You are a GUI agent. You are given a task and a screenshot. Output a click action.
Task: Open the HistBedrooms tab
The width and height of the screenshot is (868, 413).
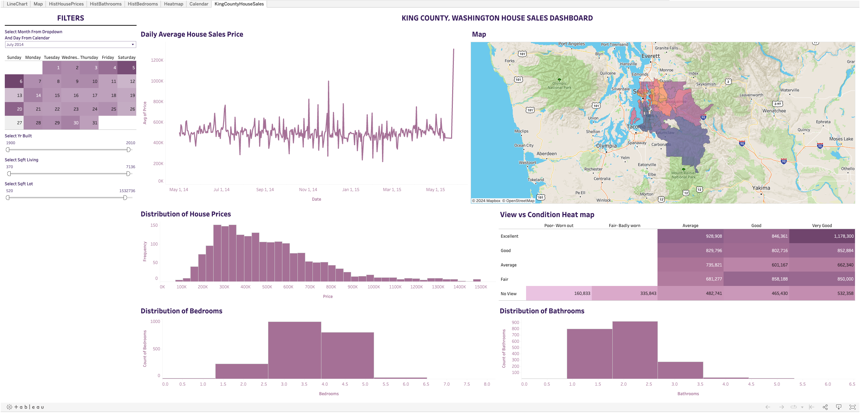click(x=142, y=4)
